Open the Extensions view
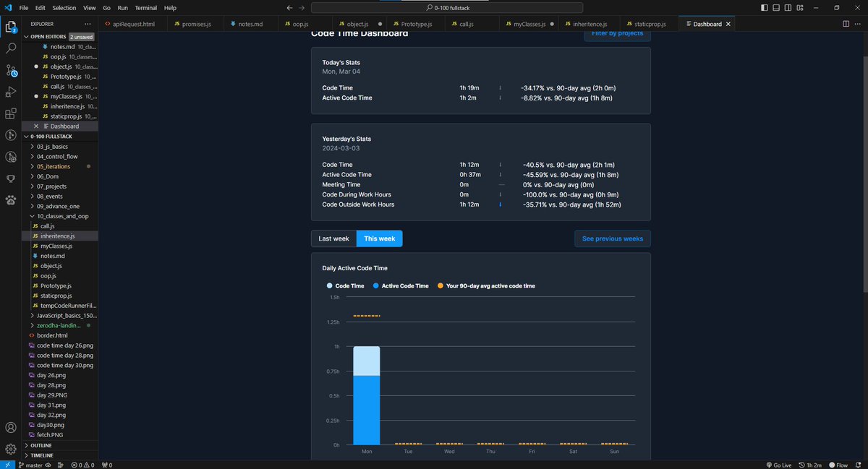The width and height of the screenshot is (868, 469). [11, 113]
